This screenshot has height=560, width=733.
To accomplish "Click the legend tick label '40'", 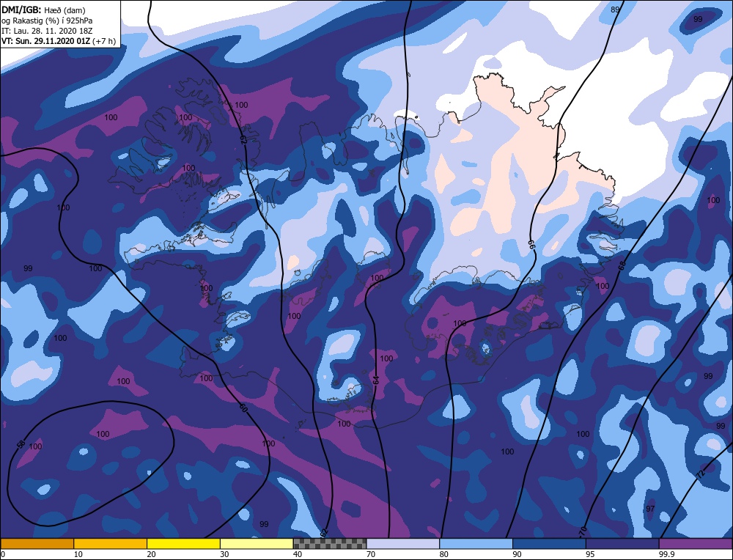I will pyautogui.click(x=298, y=554).
